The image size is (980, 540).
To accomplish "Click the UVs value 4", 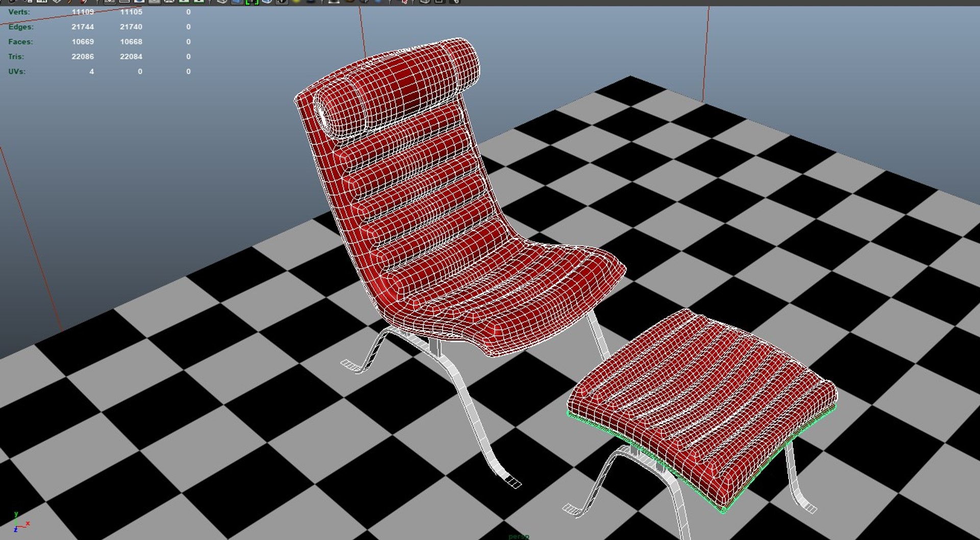I will tap(91, 71).
